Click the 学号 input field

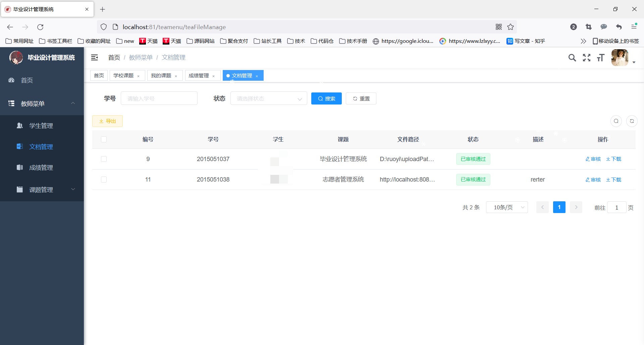coord(159,98)
